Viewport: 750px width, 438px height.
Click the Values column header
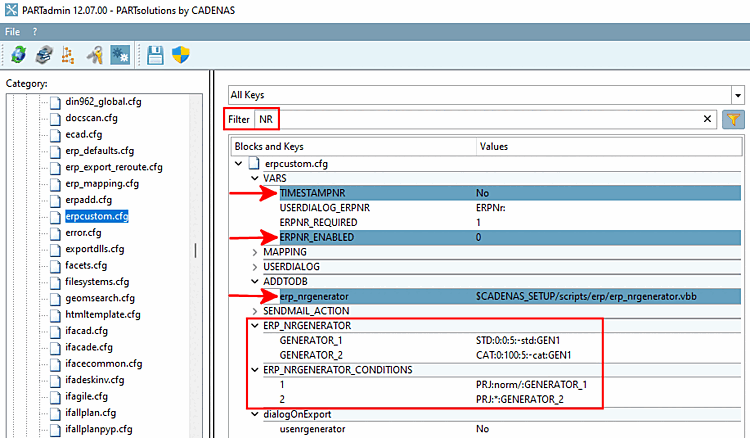click(x=494, y=146)
